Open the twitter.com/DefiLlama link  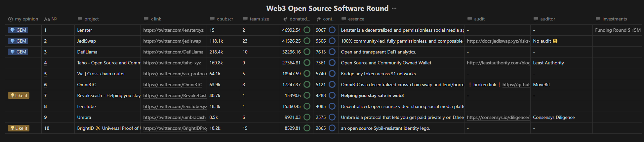tap(173, 52)
